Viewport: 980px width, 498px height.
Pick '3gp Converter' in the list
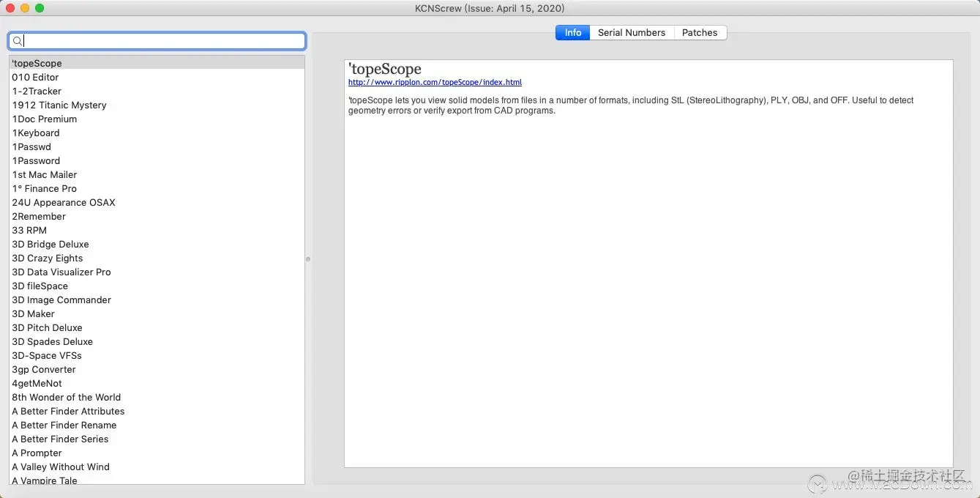(157, 369)
